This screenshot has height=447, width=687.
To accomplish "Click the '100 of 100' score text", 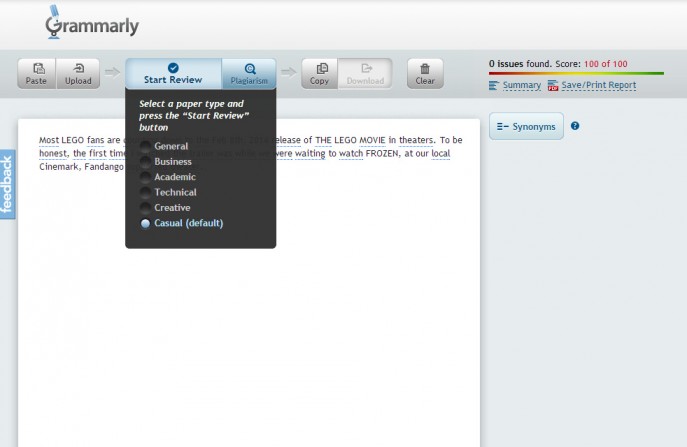I will coord(606,64).
